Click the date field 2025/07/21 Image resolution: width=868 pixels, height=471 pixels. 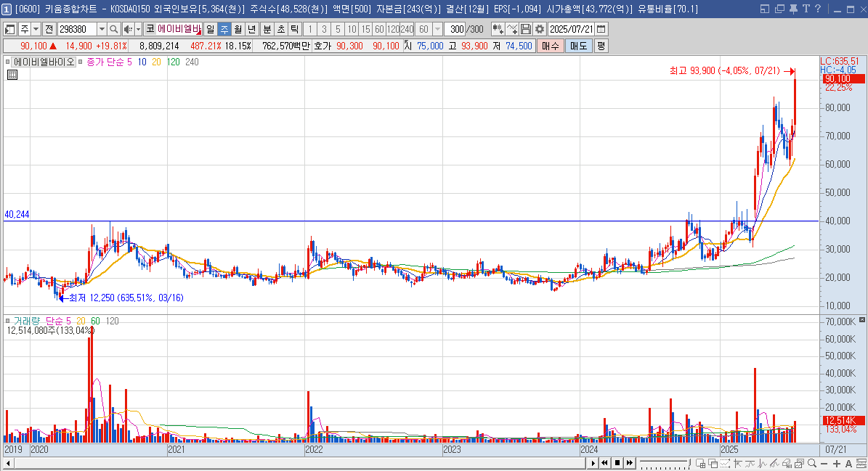point(572,29)
